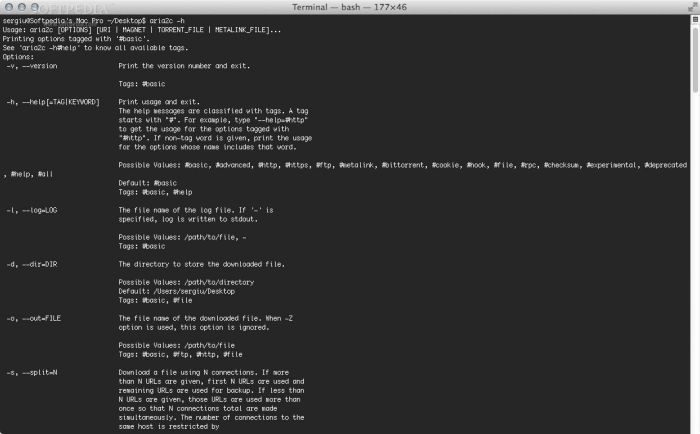Click the 'Tags: #basic, #help' line
Viewport: 700px width, 434px height.
point(155,192)
